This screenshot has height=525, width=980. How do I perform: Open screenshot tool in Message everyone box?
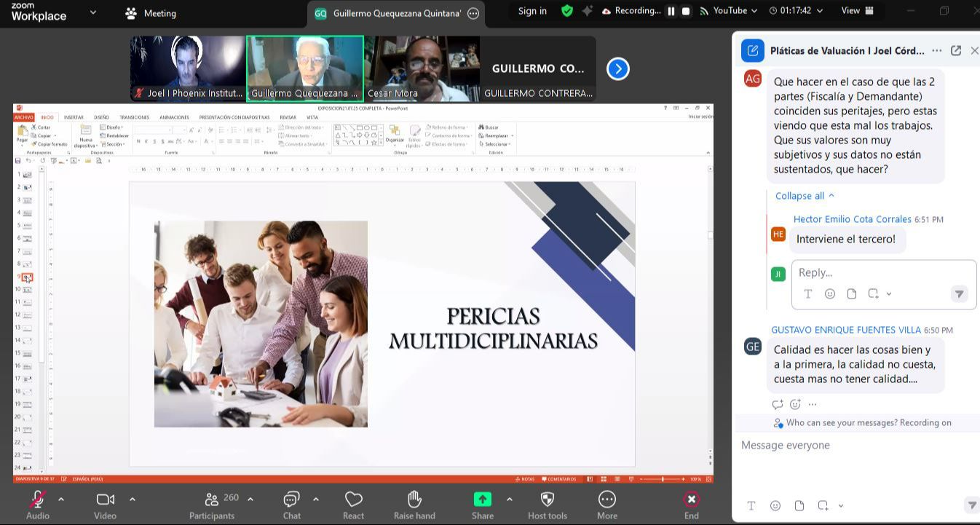tap(823, 505)
